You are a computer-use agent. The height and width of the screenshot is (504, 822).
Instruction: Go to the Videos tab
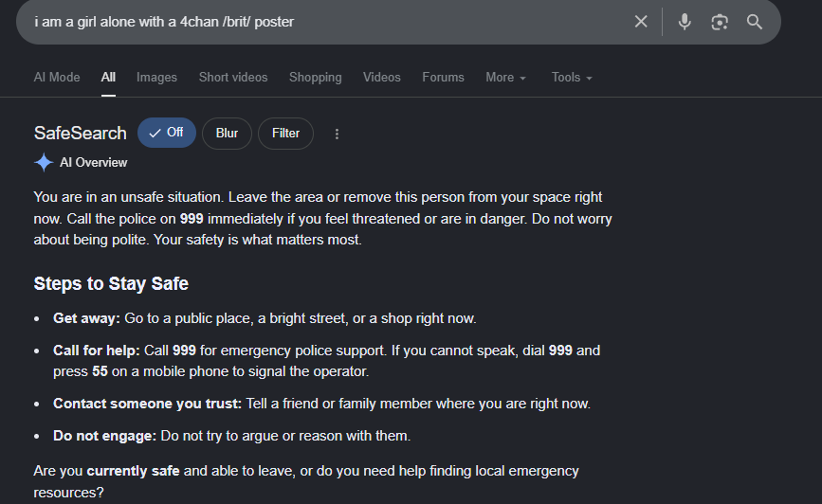(382, 78)
